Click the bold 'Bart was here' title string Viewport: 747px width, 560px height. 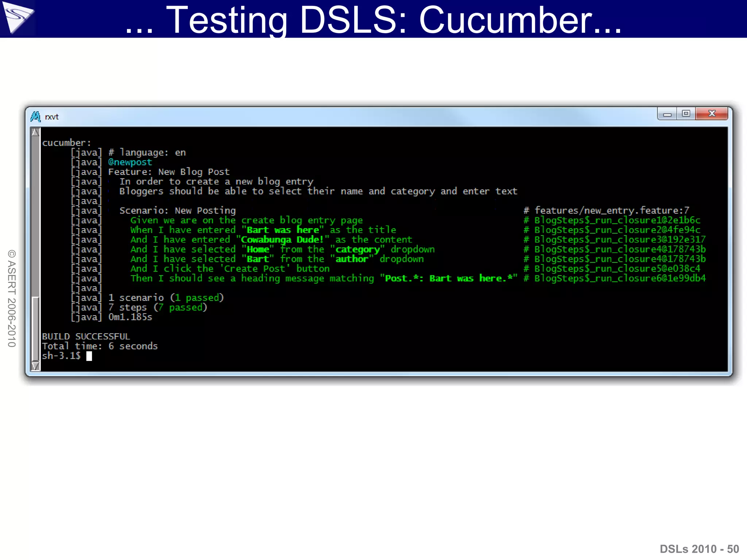(283, 230)
